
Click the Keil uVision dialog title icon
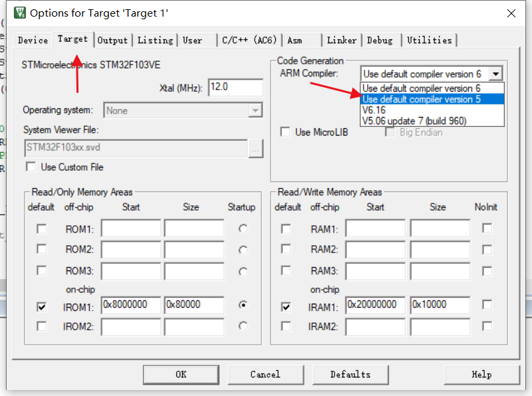pyautogui.click(x=20, y=13)
